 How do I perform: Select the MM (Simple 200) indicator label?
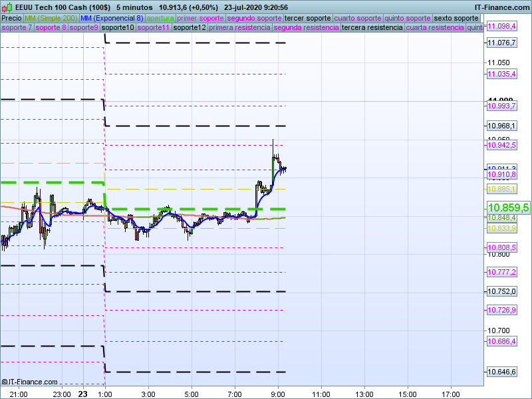[51, 18]
